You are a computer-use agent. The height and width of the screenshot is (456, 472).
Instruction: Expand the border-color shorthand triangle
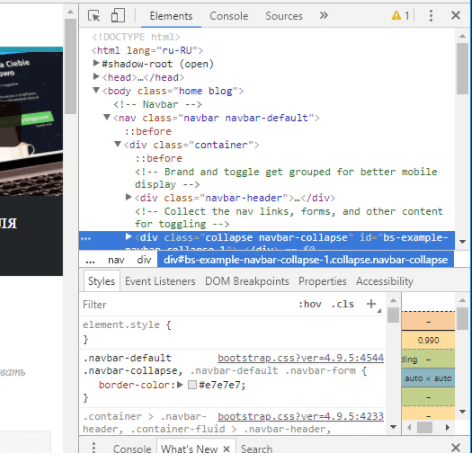click(x=180, y=385)
